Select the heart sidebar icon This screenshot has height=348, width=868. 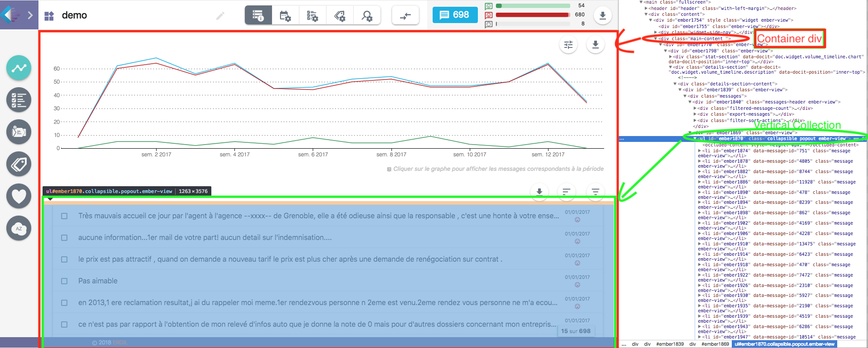[x=19, y=196]
